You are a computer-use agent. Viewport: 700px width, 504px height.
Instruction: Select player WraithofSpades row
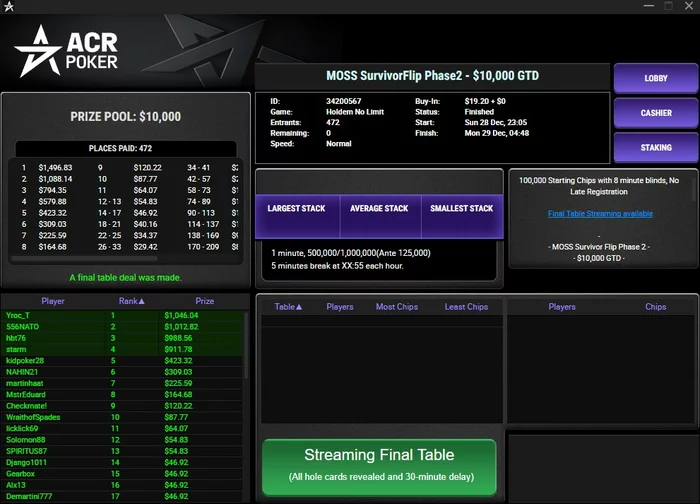coord(122,417)
